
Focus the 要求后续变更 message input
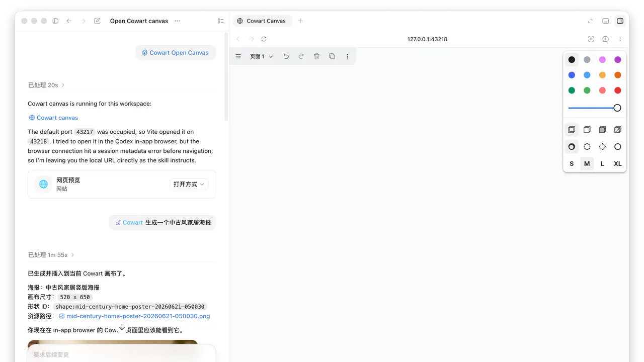[x=122, y=354]
